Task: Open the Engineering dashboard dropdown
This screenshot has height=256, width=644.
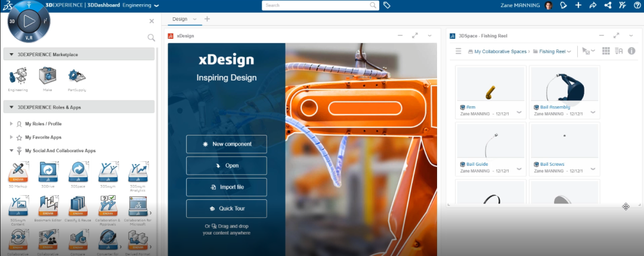Action: pos(156,6)
